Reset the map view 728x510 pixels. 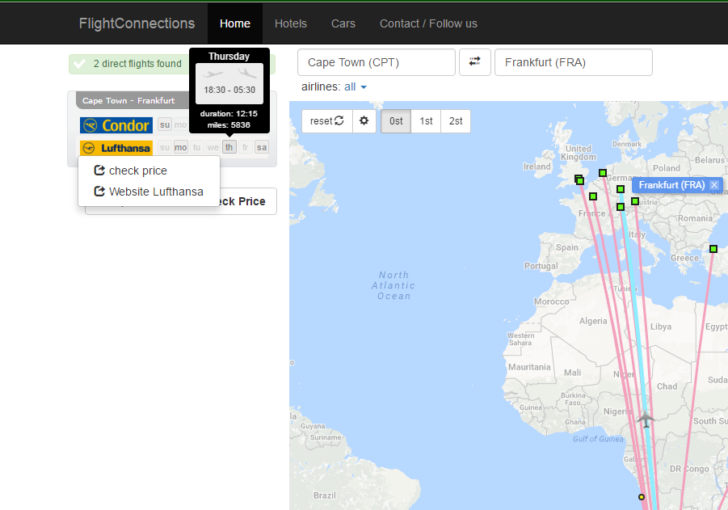click(x=327, y=121)
